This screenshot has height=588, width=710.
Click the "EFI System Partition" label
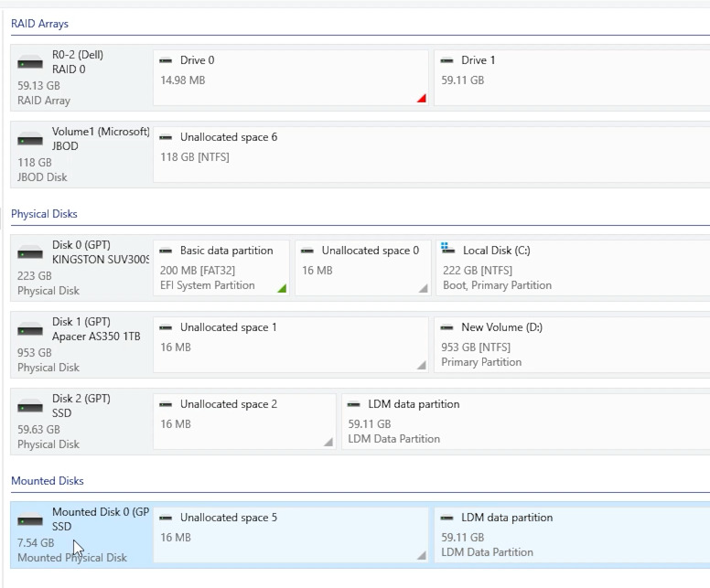(x=208, y=285)
